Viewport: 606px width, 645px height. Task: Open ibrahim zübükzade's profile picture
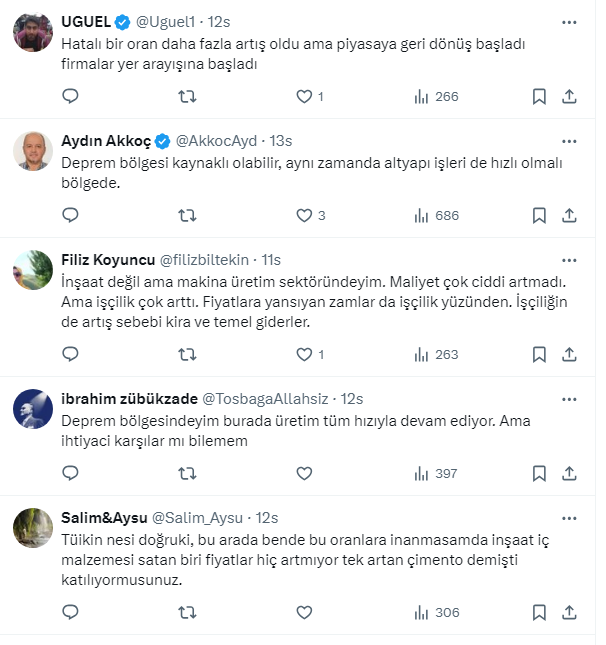33,410
